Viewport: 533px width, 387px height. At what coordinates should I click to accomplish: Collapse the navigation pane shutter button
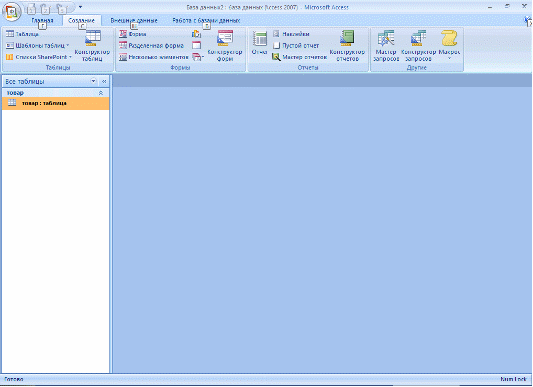pyautogui.click(x=104, y=81)
